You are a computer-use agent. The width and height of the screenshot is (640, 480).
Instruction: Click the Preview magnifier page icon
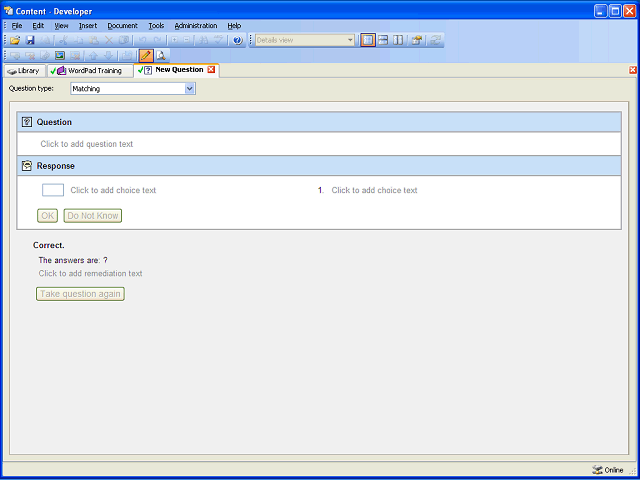(x=161, y=55)
